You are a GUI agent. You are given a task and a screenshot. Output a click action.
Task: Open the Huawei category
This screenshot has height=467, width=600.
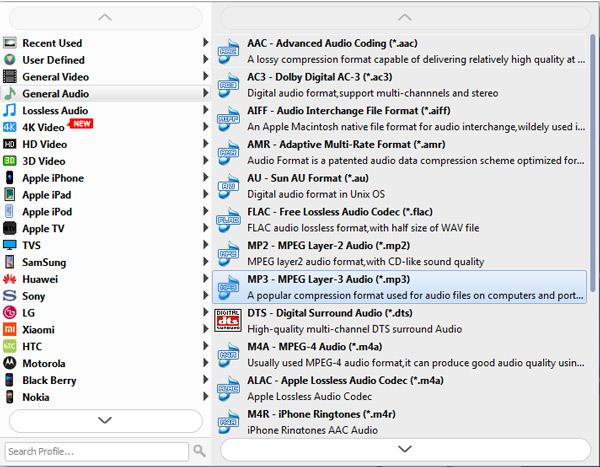(x=105, y=279)
